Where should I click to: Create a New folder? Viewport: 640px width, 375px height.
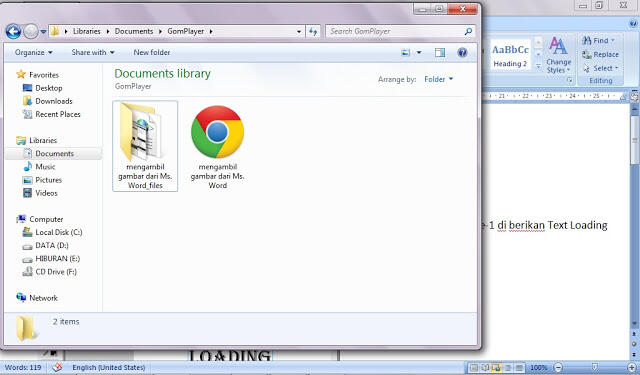click(151, 52)
